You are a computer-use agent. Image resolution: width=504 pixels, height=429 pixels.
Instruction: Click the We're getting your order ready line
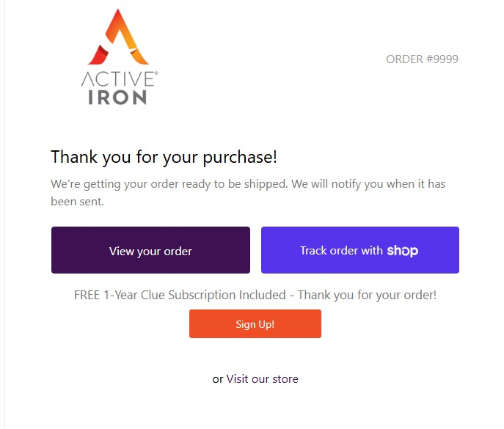coord(169,183)
